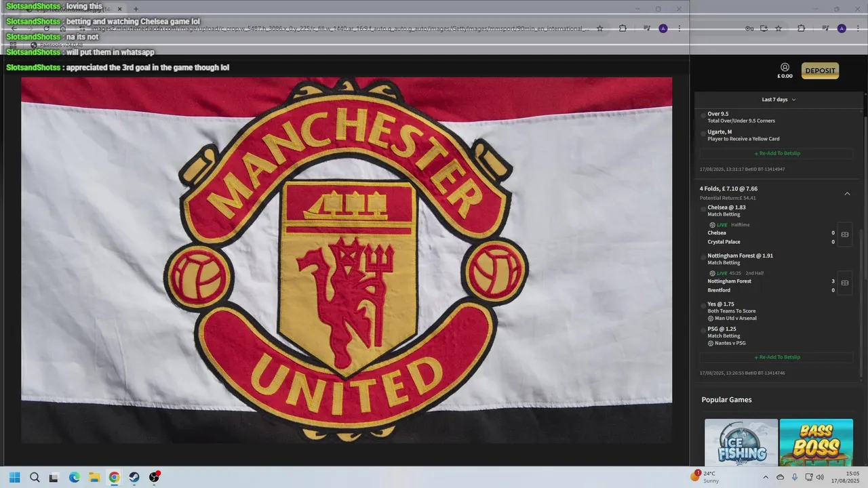Click DEPOSIT button
Screen dimensions: 868x488
tap(820, 70)
